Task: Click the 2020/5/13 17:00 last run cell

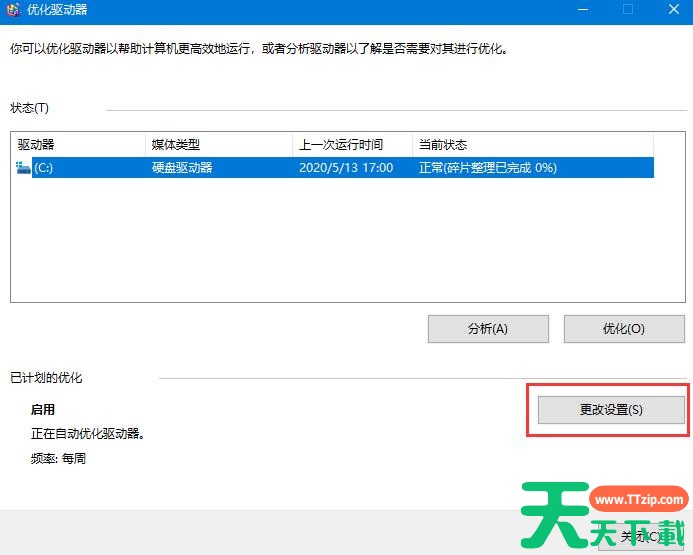Action: 346,168
